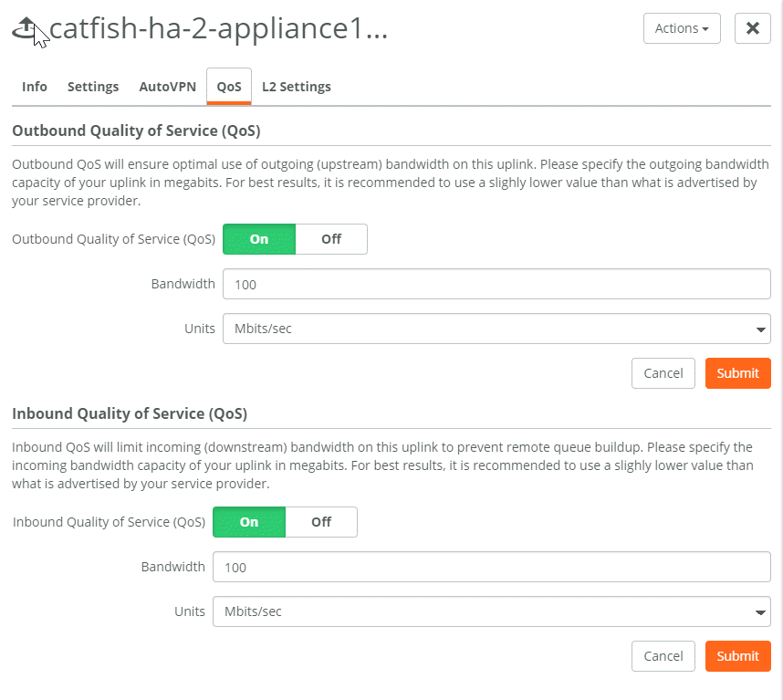This screenshot has width=783, height=700.
Task: Click the Inbound Bandwidth input field
Action: pos(491,567)
